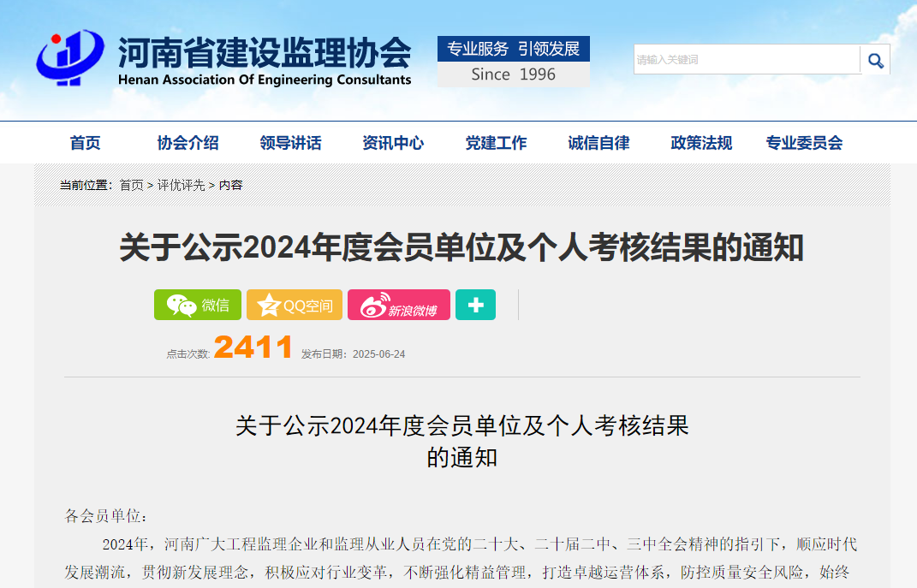The width and height of the screenshot is (917, 588).
Task: Share to QQ空间 with star icon
Action: pyautogui.click(x=295, y=305)
